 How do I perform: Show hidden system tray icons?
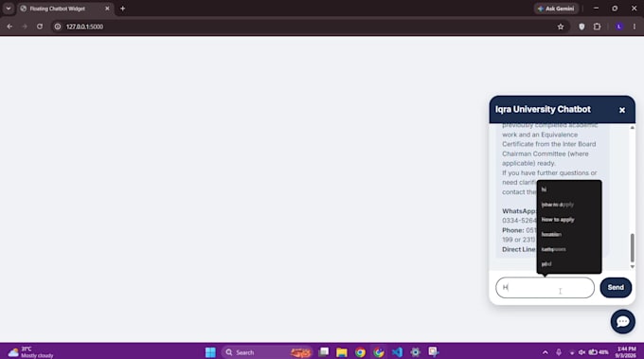point(545,352)
